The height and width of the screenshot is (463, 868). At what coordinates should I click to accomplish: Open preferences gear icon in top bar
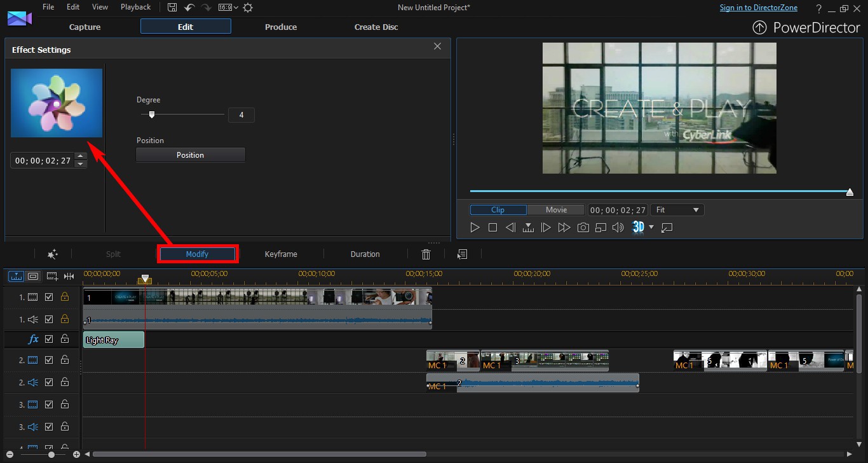248,8
